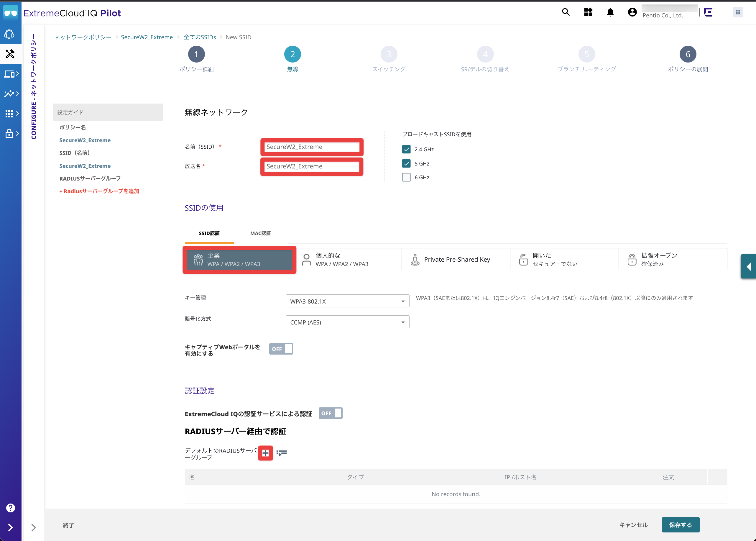Go to step 2 無線

(x=292, y=54)
